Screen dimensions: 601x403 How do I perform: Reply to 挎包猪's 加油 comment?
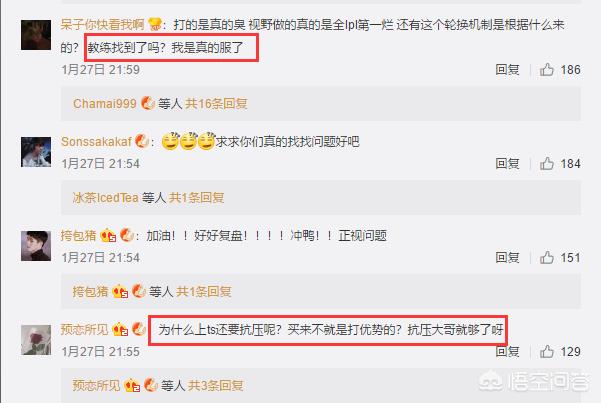507,257
